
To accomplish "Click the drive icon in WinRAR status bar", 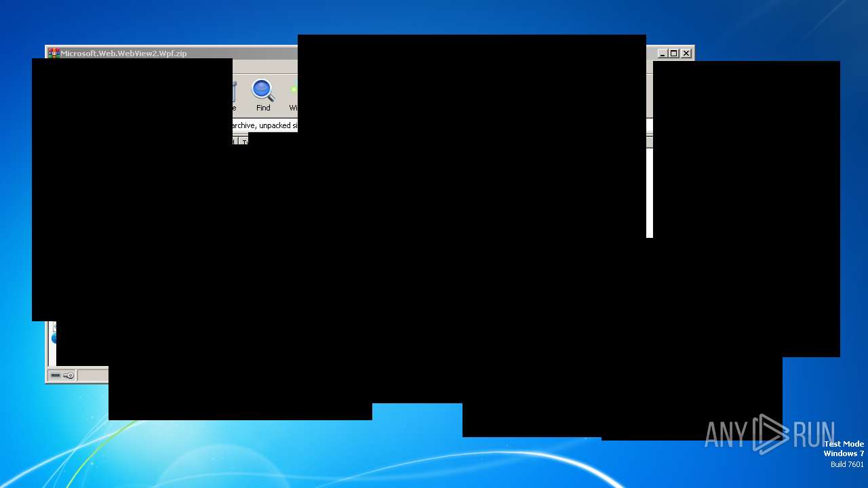I will click(x=56, y=375).
